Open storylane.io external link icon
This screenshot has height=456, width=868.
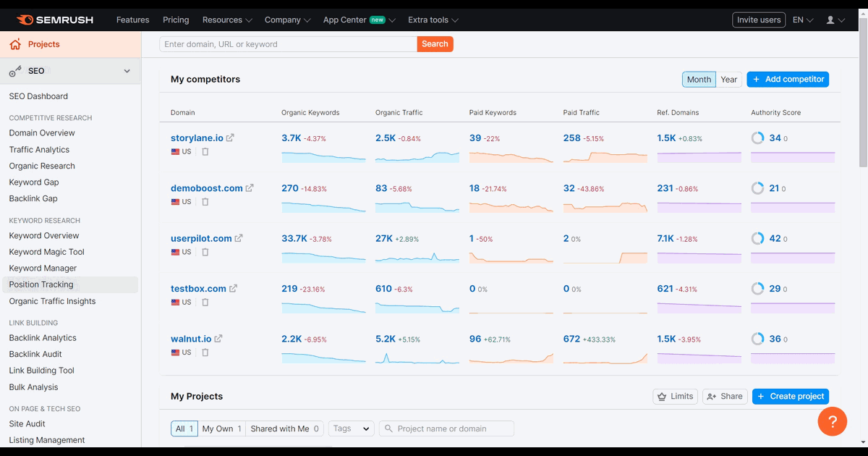coord(230,138)
